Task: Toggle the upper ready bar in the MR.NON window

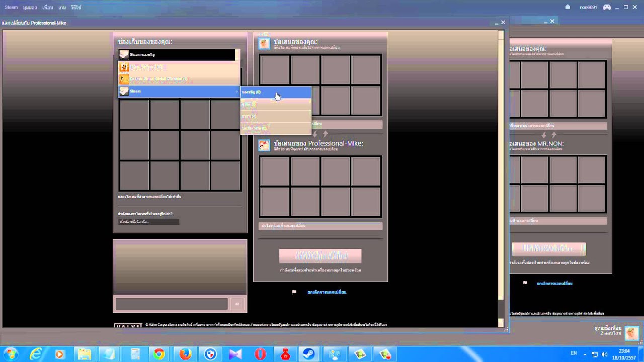Action: tap(558, 126)
